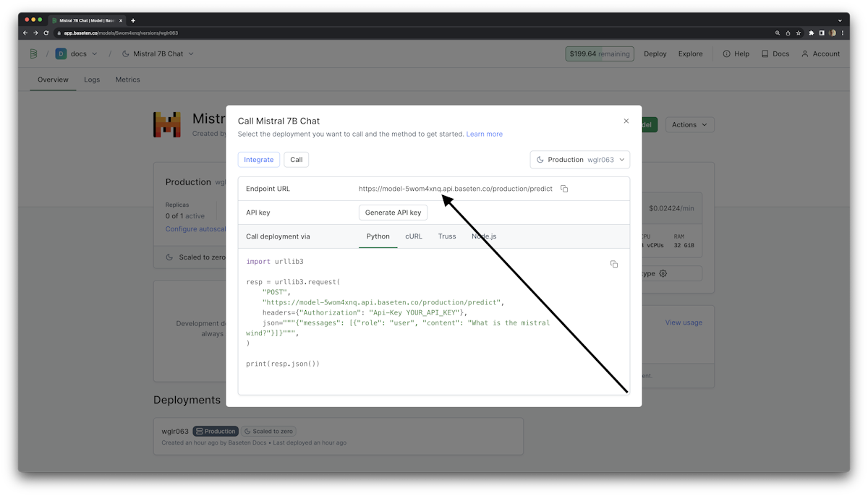Open Docs in the header
This screenshot has width=868, height=496.
[x=775, y=54]
